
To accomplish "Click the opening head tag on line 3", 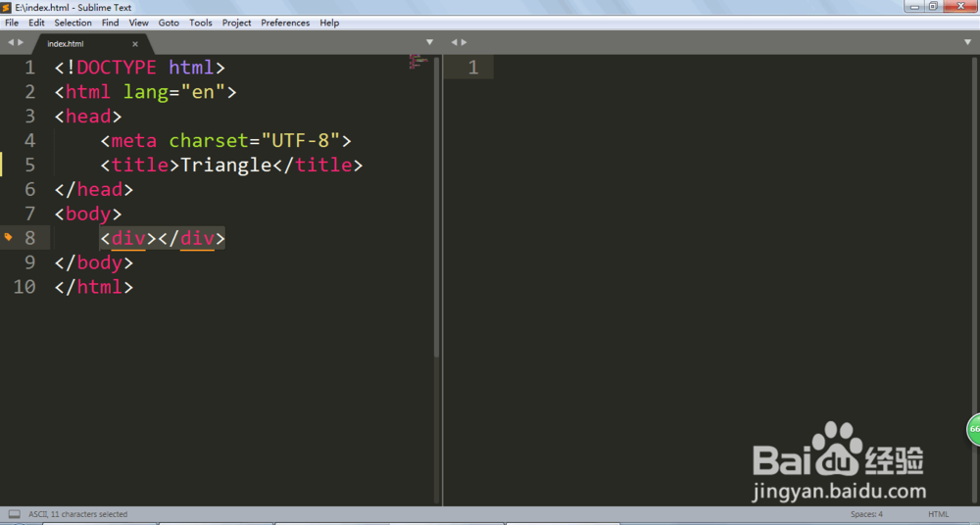I will click(x=88, y=117).
